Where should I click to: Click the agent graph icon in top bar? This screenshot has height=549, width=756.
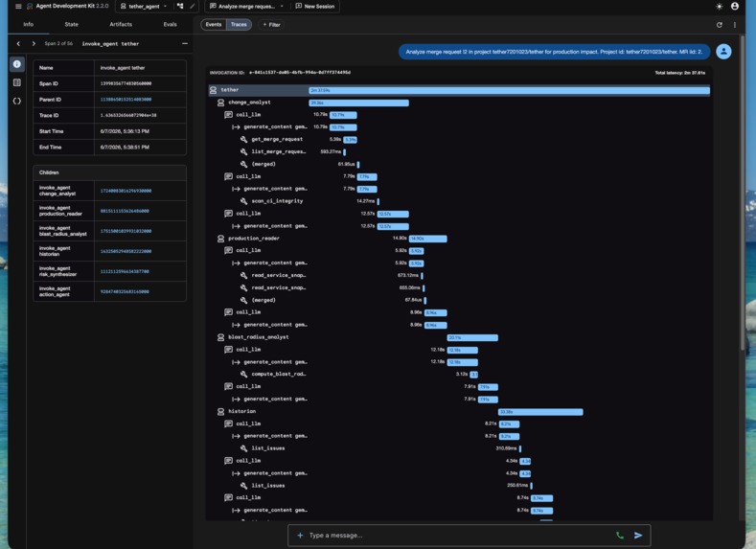click(x=180, y=7)
